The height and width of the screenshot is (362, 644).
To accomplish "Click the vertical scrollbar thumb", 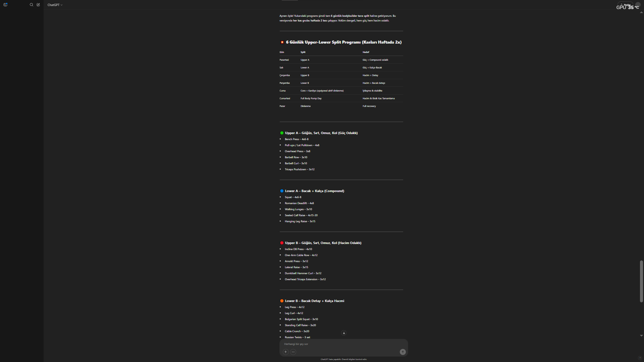I will (641, 281).
